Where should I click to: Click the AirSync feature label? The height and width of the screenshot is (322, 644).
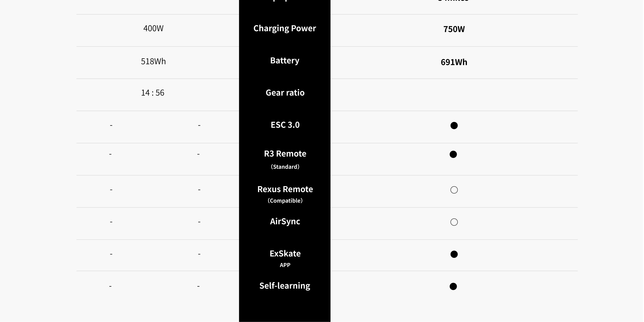coord(285,222)
